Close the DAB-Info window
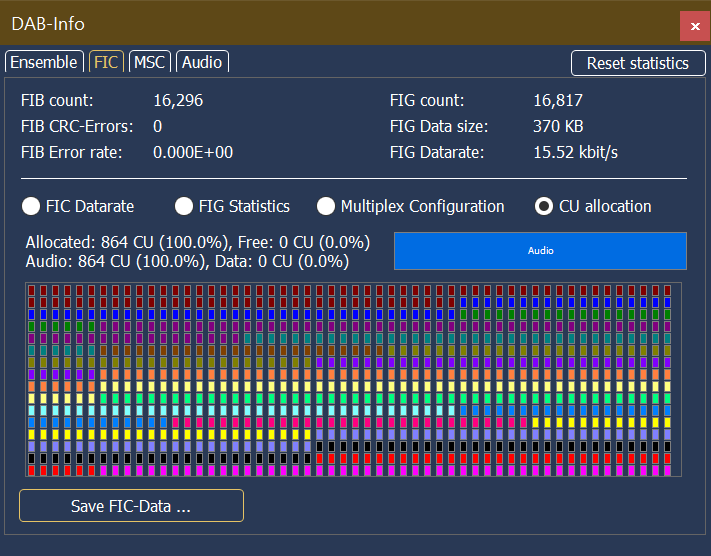 pyautogui.click(x=695, y=25)
